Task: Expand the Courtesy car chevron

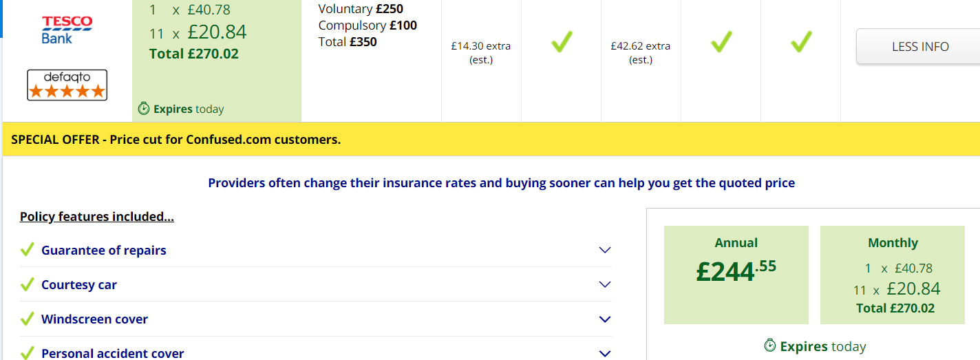Action: (605, 284)
